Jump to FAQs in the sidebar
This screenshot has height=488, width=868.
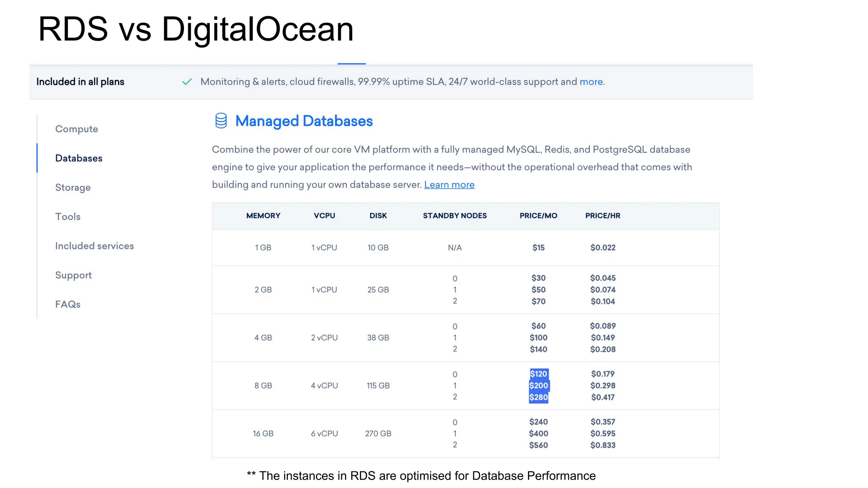(x=68, y=304)
